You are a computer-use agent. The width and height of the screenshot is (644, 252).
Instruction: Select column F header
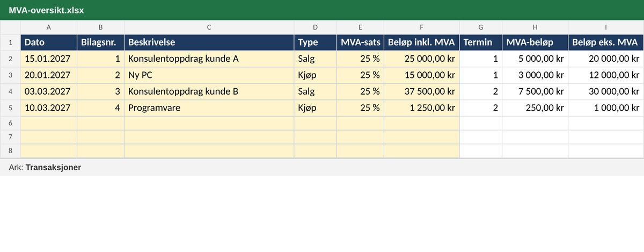(422, 27)
